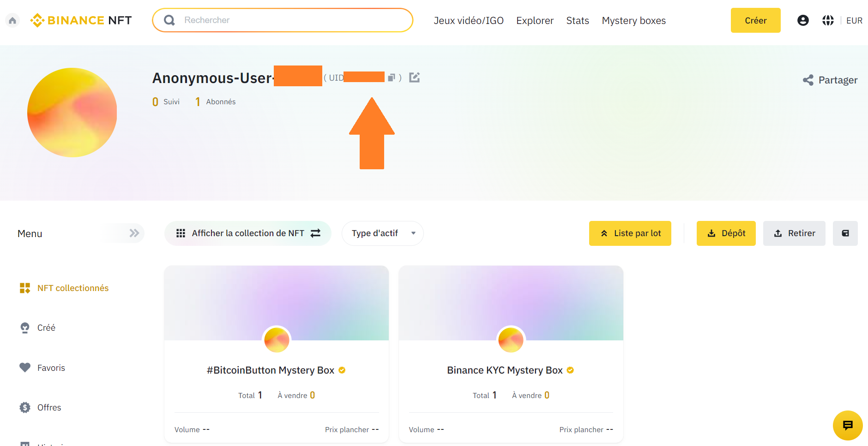The height and width of the screenshot is (446, 868).
Task: Select the profile avatar picture
Action: pos(72,113)
